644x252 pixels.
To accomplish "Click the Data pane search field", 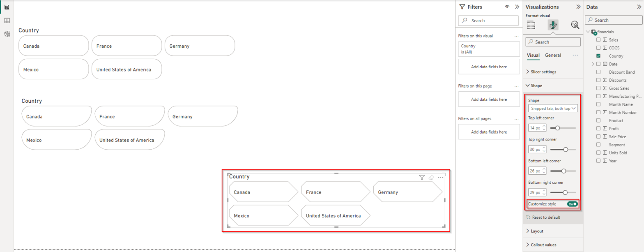I will 613,20.
